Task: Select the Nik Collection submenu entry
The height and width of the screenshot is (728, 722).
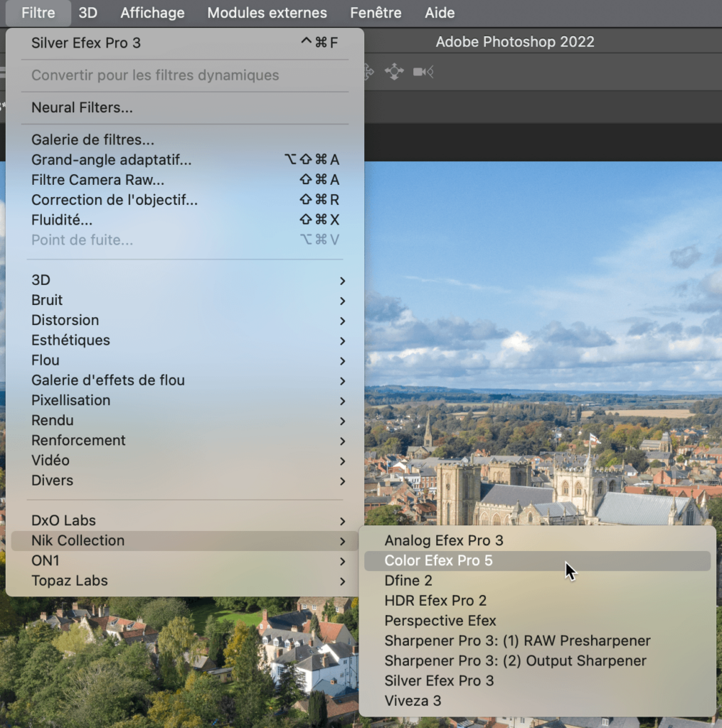Action: click(184, 540)
